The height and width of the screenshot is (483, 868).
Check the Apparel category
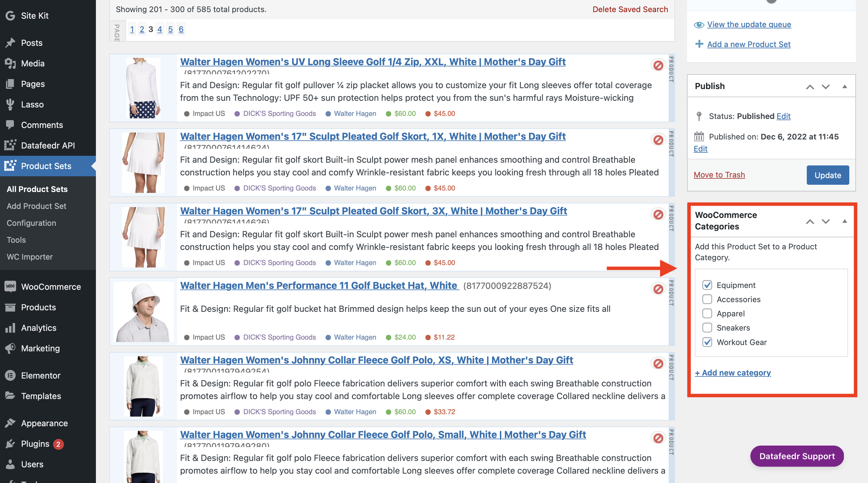(x=707, y=313)
